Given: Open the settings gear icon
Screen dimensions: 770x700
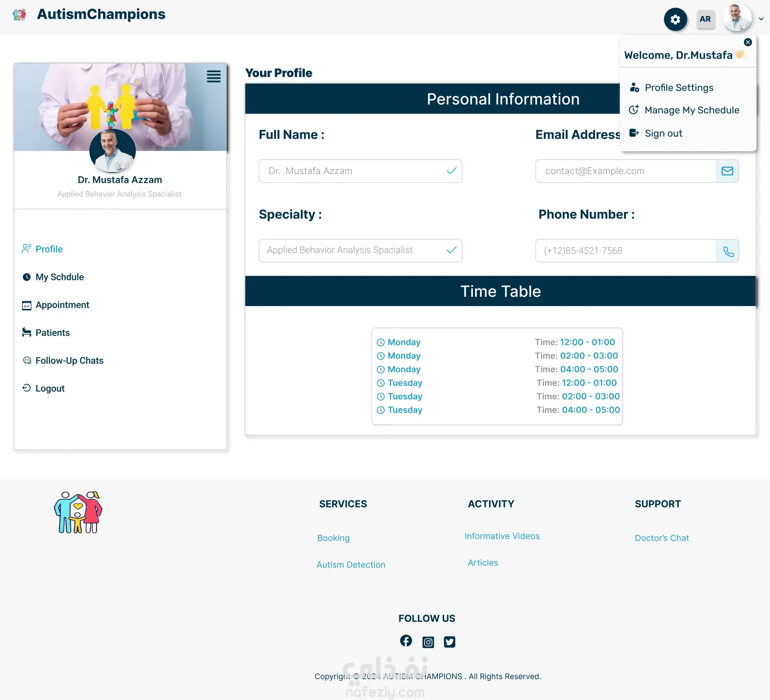Looking at the screenshot, I should (x=675, y=19).
